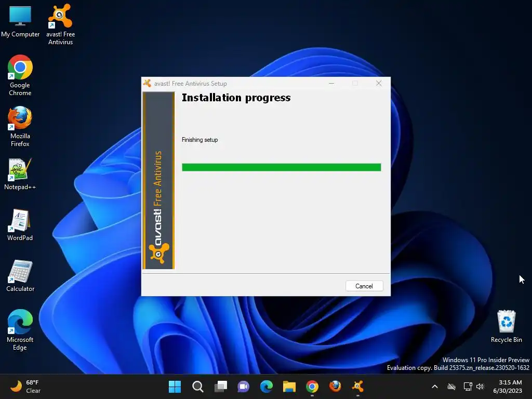The image size is (532, 399).
Task: Open taskbar Search
Action: coord(198,387)
